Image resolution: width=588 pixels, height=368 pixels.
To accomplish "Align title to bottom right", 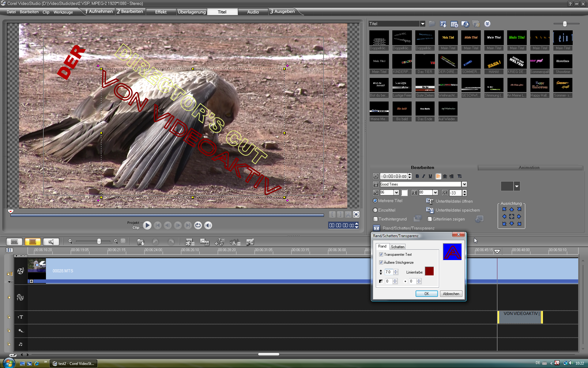I will coord(519,224).
